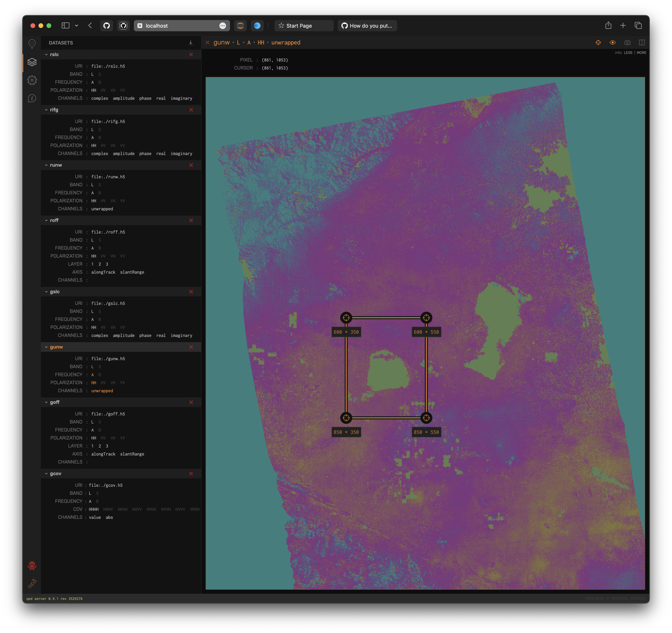
Task: Open the settings gear in sidebar
Action: [x=32, y=80]
